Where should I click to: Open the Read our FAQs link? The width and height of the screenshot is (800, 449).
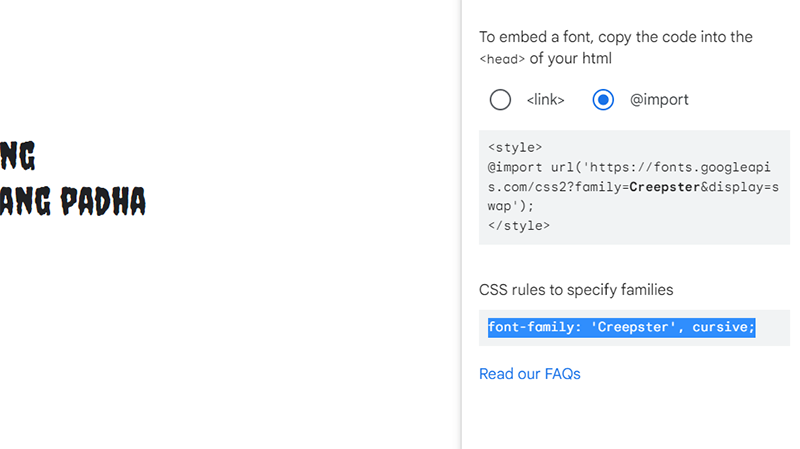click(x=529, y=374)
